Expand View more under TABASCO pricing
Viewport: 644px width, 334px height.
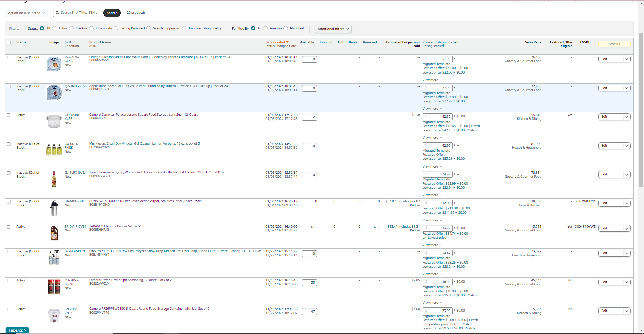point(432,245)
